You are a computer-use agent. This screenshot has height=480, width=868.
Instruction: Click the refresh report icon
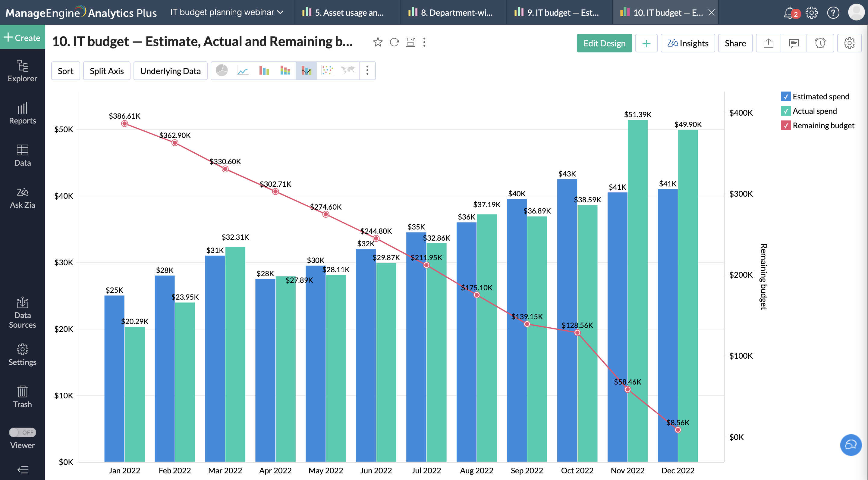(x=394, y=42)
